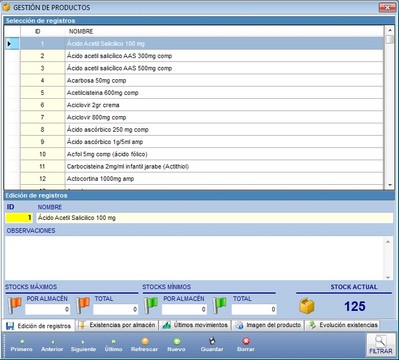Open Evolución existencias tab
399x360 pixels.
343,325
